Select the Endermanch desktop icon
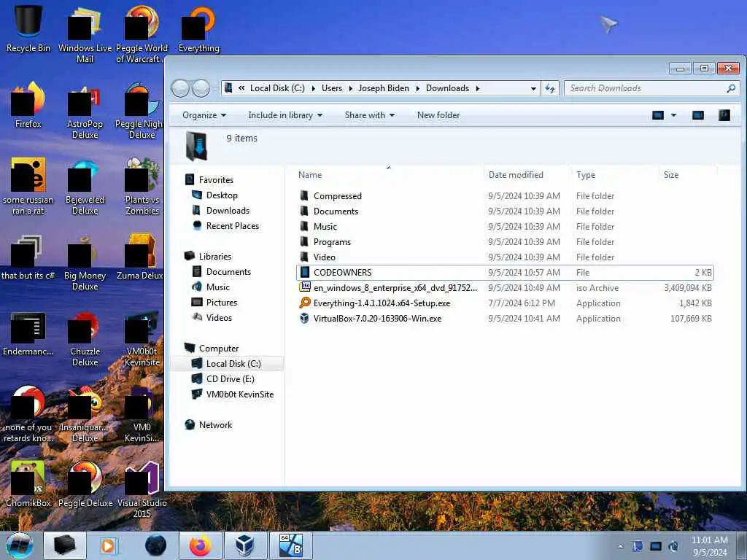Screen dimensions: 747x560 [x=28, y=333]
